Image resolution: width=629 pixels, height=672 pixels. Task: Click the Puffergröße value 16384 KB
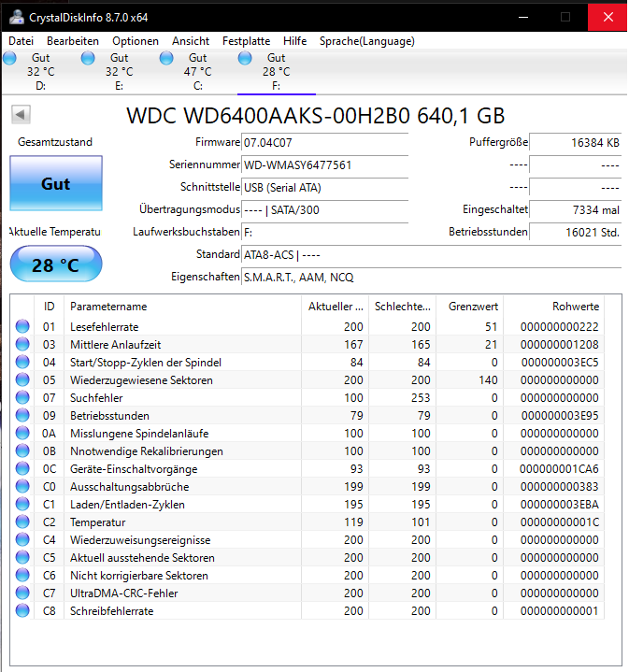click(x=576, y=143)
